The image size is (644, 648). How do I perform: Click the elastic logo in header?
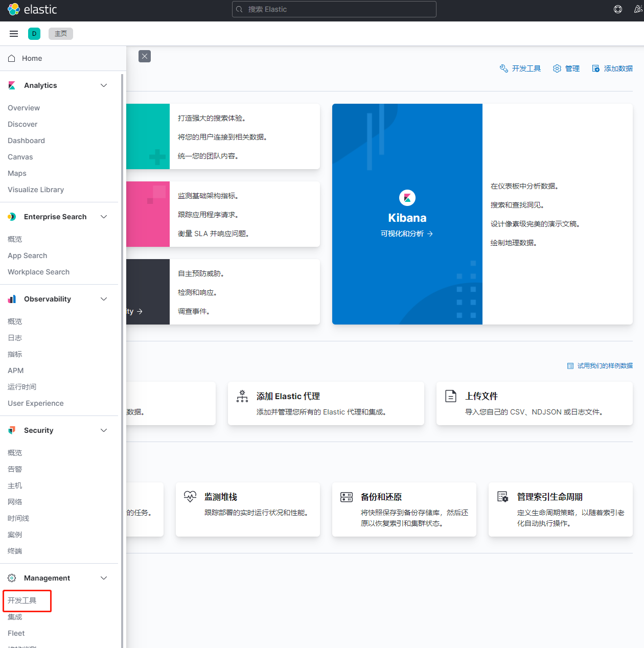(32, 9)
